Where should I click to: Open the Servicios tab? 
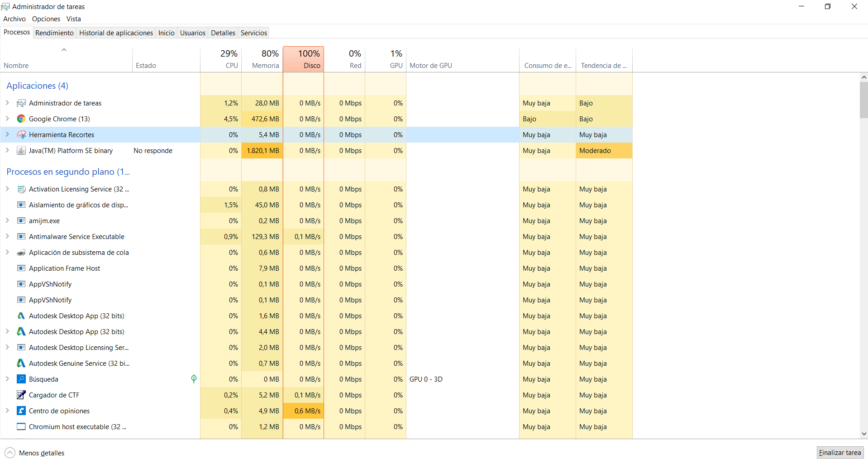[x=253, y=33]
